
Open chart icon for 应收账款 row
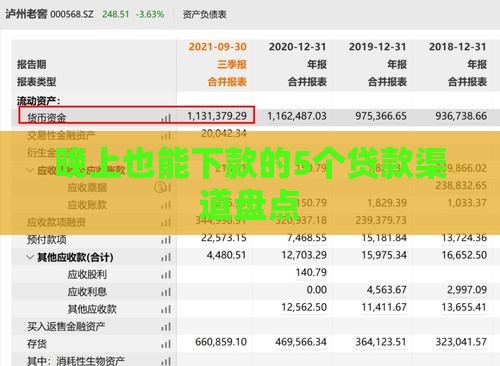166,205
